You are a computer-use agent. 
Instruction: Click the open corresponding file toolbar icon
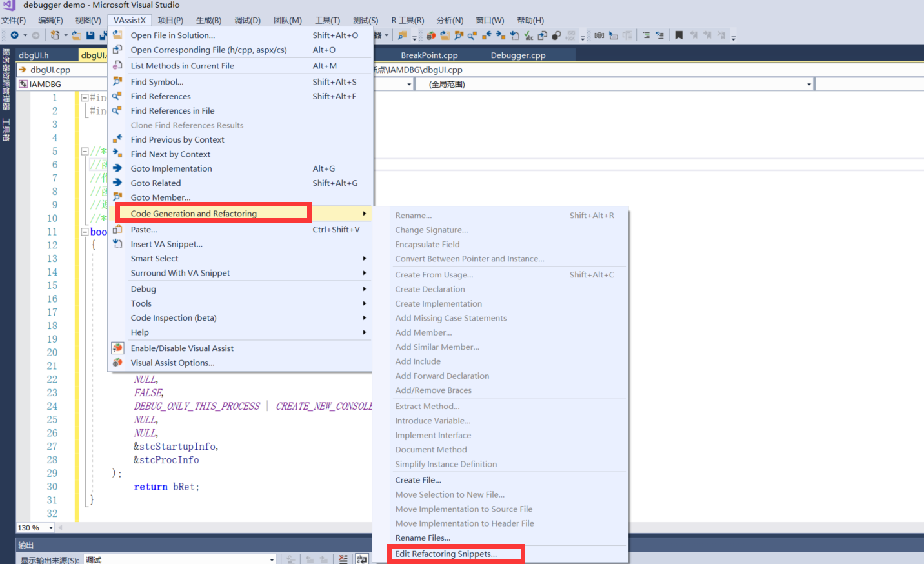pos(543,35)
